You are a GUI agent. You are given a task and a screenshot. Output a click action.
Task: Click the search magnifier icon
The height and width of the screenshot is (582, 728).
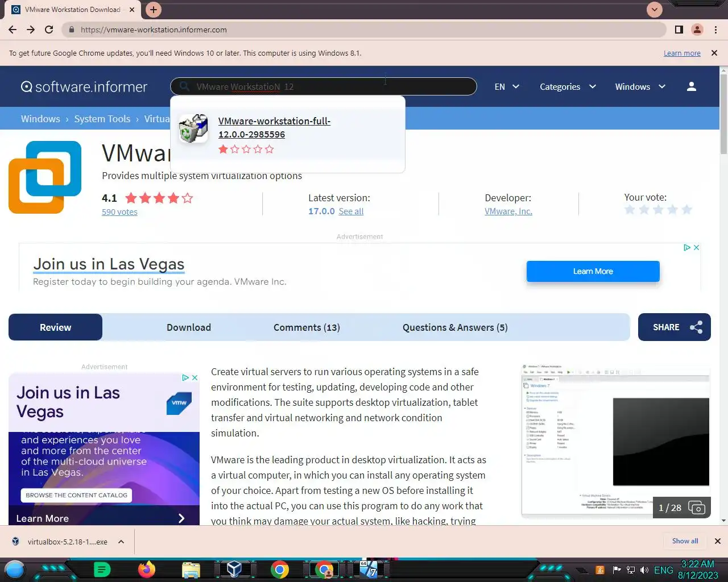184,86
